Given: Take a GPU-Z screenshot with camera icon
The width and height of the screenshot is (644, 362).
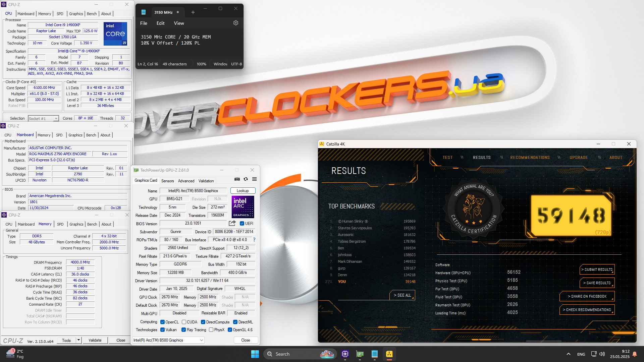Looking at the screenshot, I should pyautogui.click(x=237, y=179).
